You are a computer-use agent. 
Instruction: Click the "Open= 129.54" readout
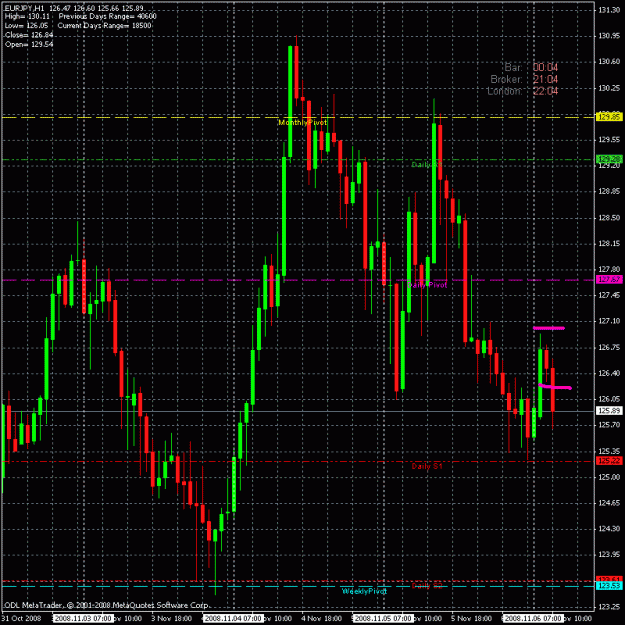(x=29, y=44)
